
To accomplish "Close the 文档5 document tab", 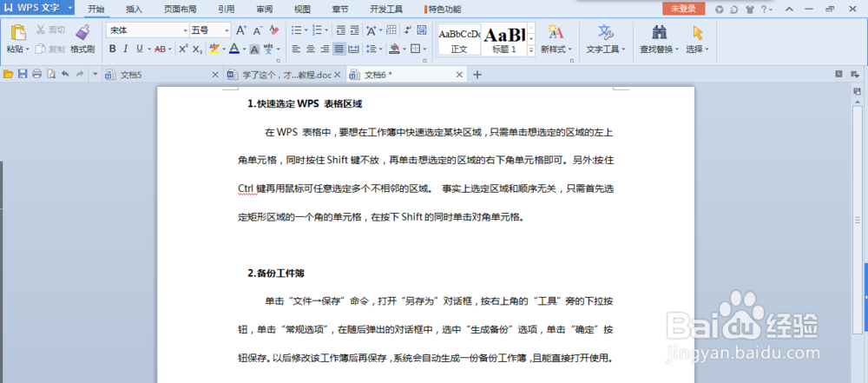I will click(x=216, y=75).
